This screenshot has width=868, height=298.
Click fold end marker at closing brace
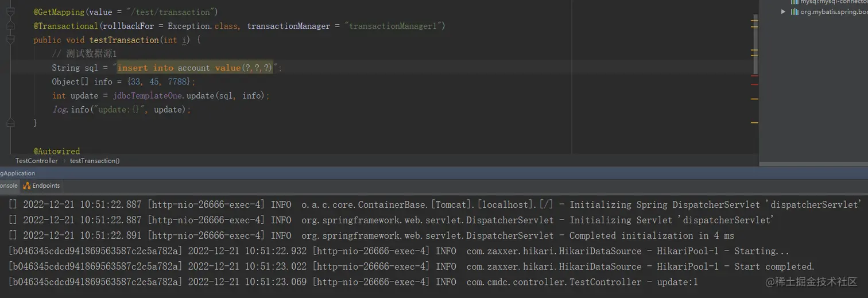pyautogui.click(x=10, y=123)
